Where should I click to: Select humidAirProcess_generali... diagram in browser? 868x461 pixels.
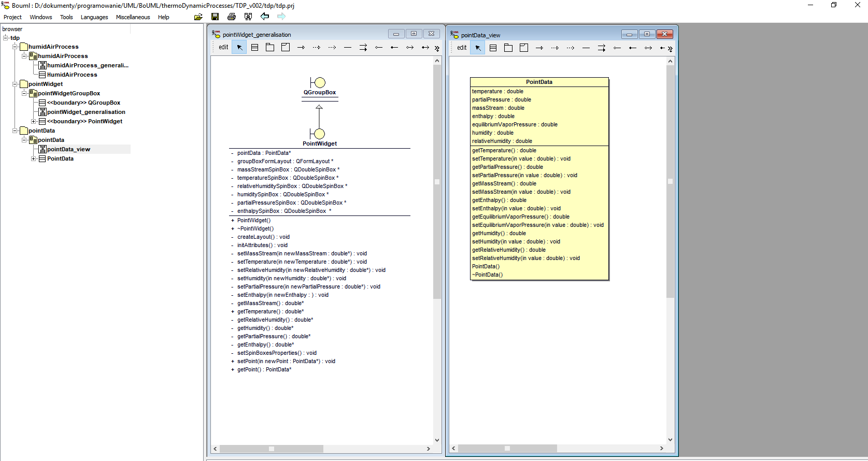tap(88, 65)
